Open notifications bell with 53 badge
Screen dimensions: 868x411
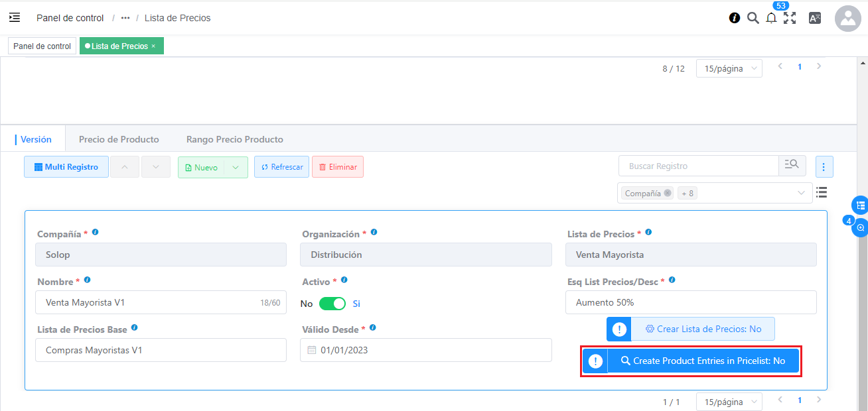coord(771,19)
